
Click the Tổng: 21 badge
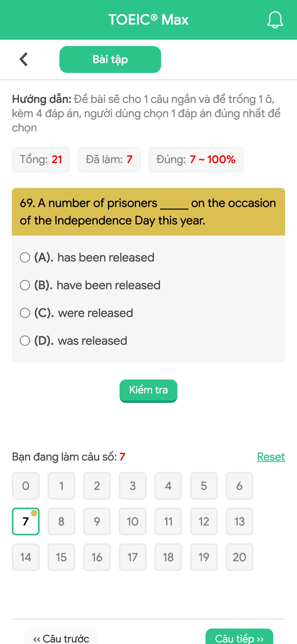click(41, 159)
